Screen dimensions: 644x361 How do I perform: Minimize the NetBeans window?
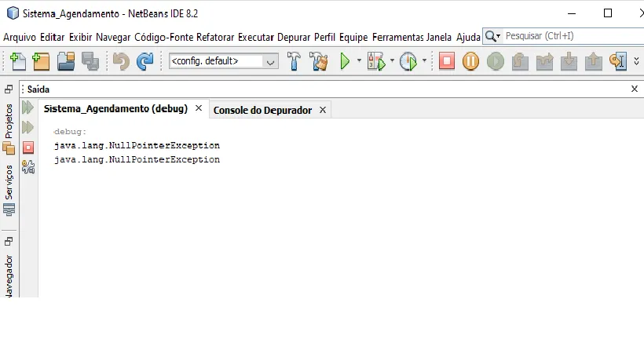click(572, 13)
